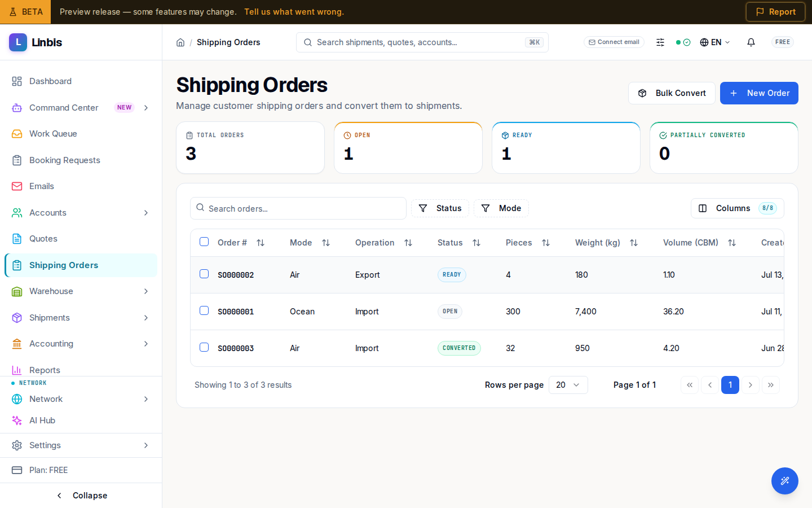Sort by Operation column arrows

(x=408, y=243)
